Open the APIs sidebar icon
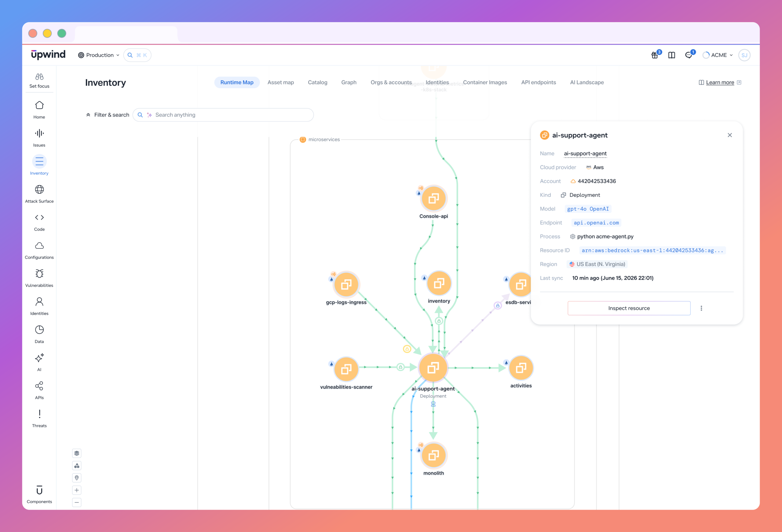Image resolution: width=782 pixels, height=532 pixels. pyautogui.click(x=39, y=386)
